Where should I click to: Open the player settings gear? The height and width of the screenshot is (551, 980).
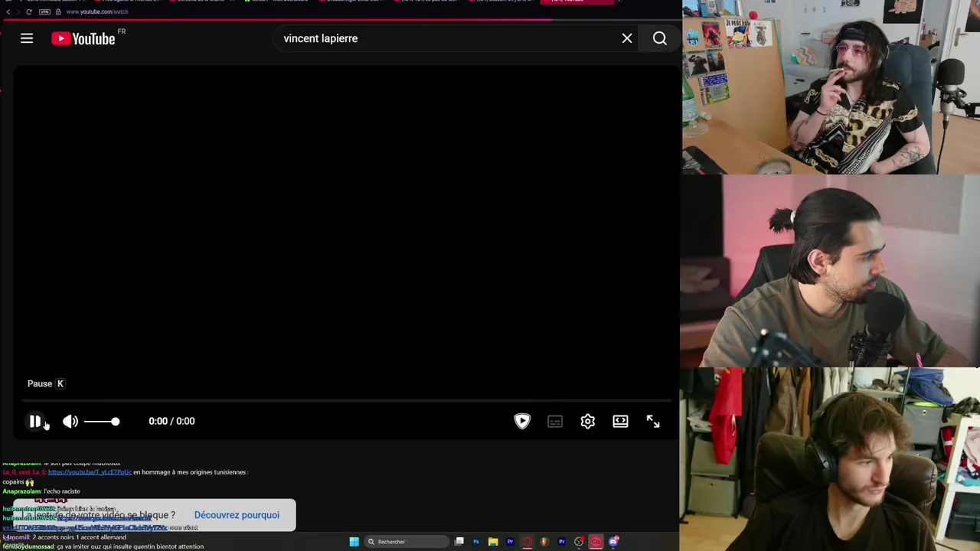coord(588,421)
